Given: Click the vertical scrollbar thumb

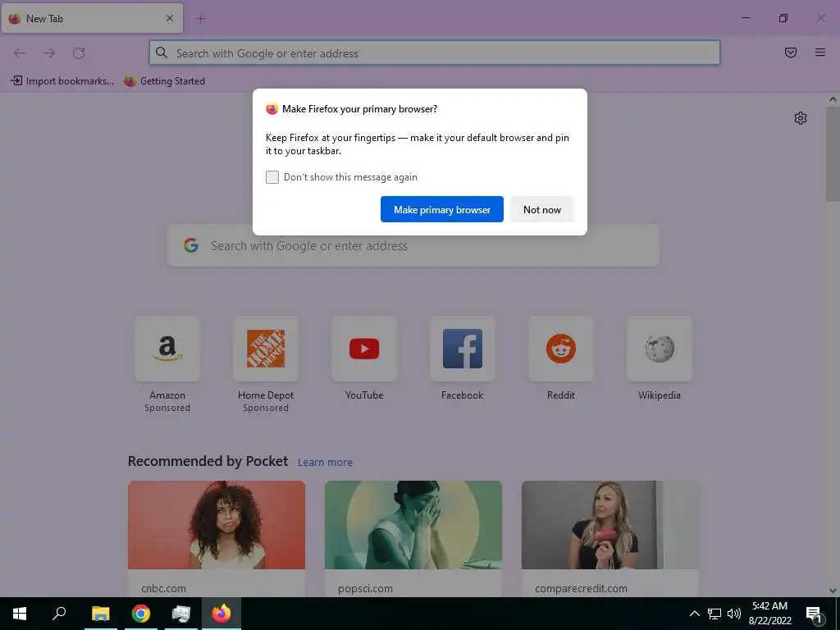Looking at the screenshot, I should (833, 154).
